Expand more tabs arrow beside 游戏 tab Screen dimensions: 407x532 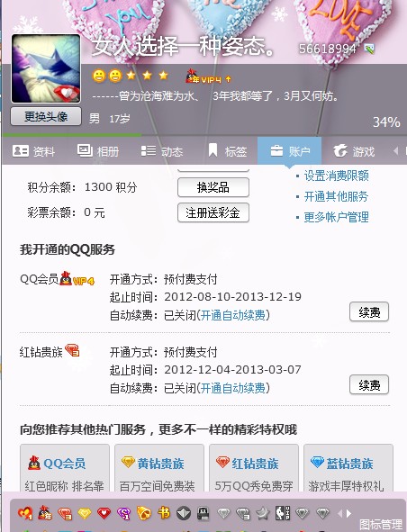click(396, 151)
